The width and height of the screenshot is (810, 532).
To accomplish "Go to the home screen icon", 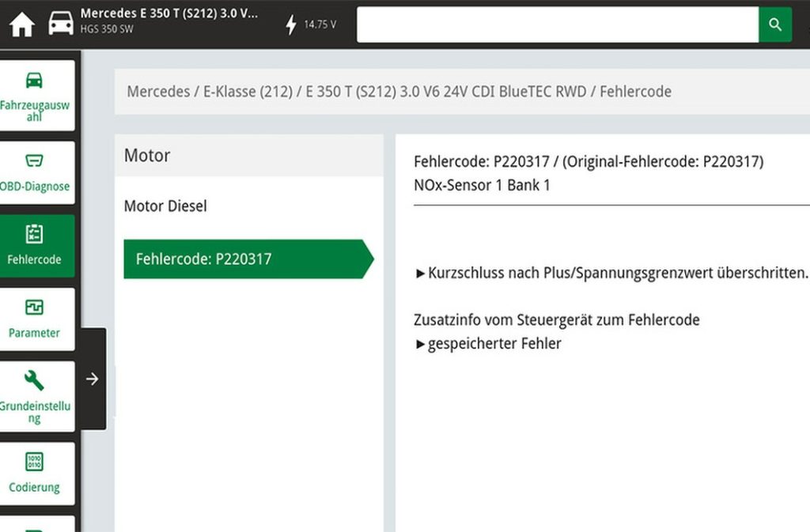I will (x=21, y=25).
